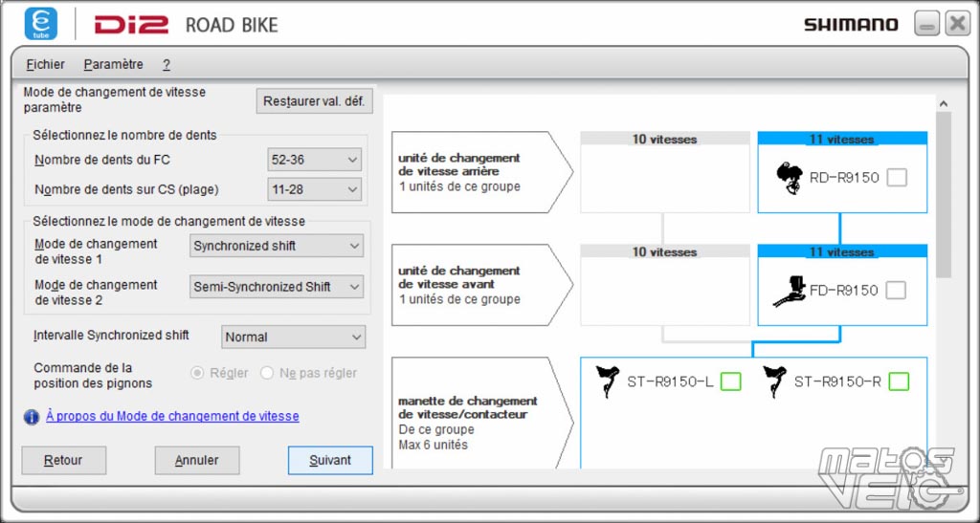The width and height of the screenshot is (980, 523).
Task: Click manette de changement de vitesse/contacteur label
Action: click(x=468, y=407)
